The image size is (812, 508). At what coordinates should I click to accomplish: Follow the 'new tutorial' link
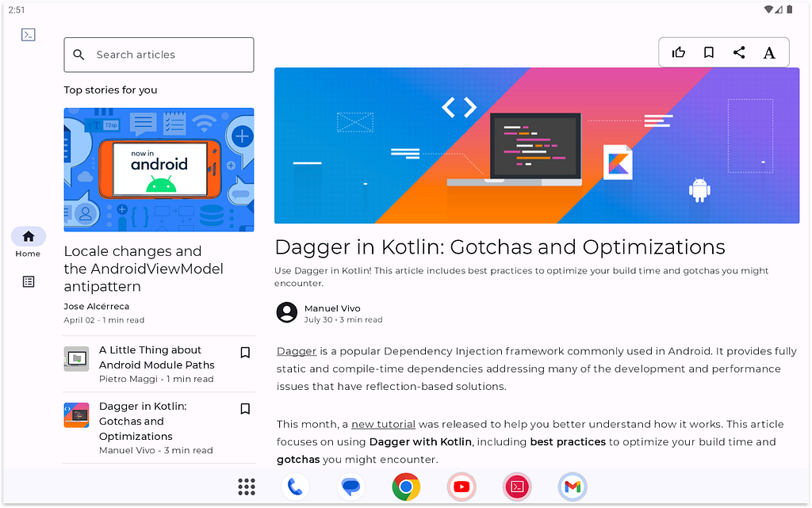pyautogui.click(x=383, y=424)
